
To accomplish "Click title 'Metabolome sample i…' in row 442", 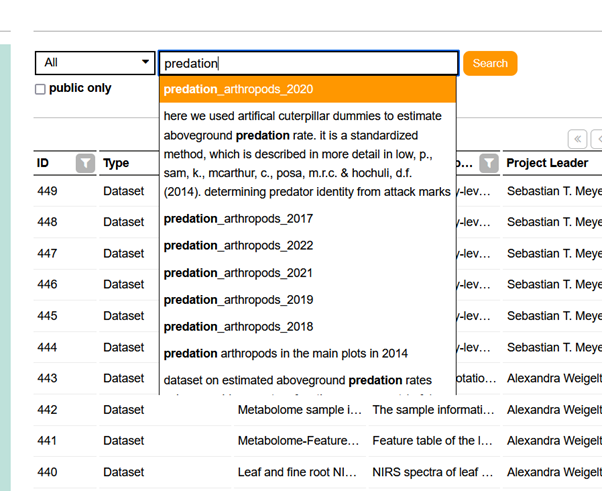I will [x=299, y=410].
